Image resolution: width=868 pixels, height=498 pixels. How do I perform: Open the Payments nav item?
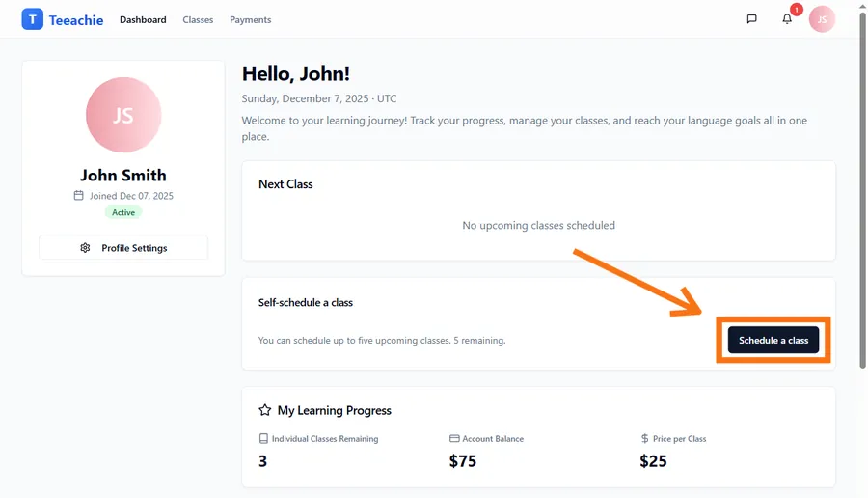pos(250,19)
